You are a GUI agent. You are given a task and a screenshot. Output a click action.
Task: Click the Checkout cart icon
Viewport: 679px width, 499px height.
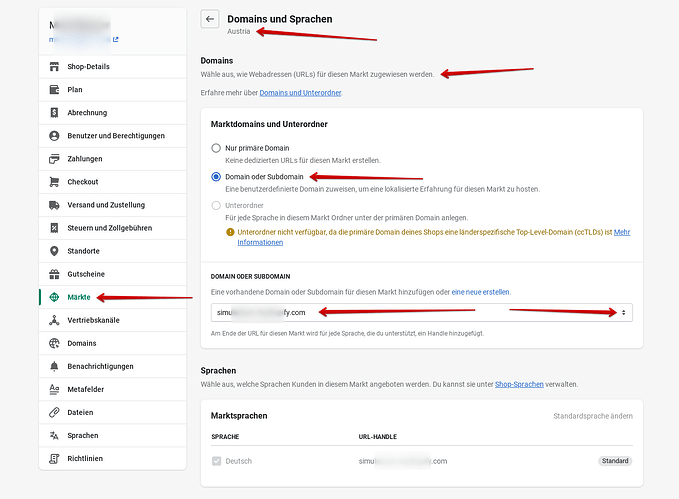(55, 182)
